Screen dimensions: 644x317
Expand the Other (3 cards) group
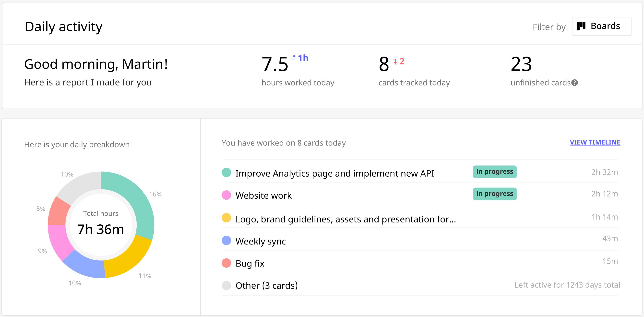tap(267, 285)
